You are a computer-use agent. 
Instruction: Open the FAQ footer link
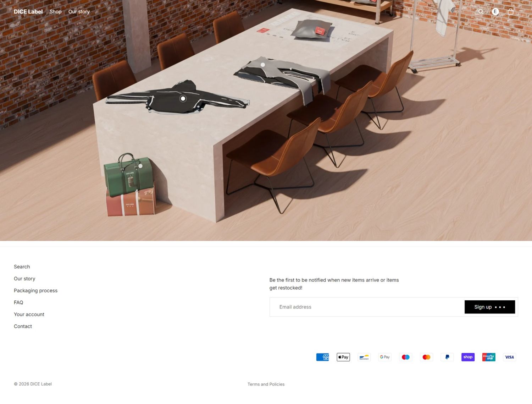[x=18, y=302]
